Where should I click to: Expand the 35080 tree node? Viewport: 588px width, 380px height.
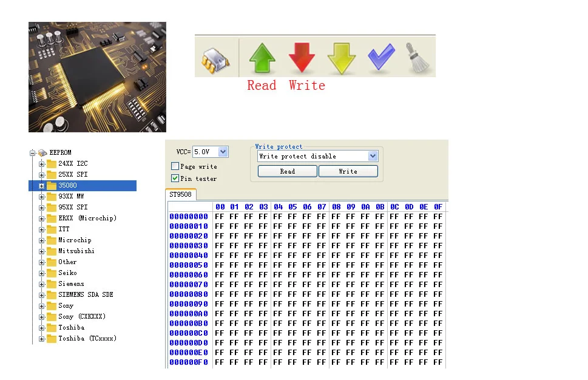tap(42, 186)
